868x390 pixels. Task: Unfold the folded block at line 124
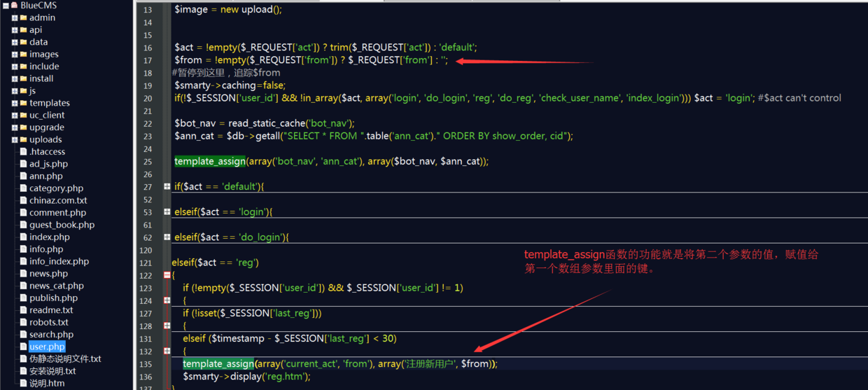tap(167, 300)
